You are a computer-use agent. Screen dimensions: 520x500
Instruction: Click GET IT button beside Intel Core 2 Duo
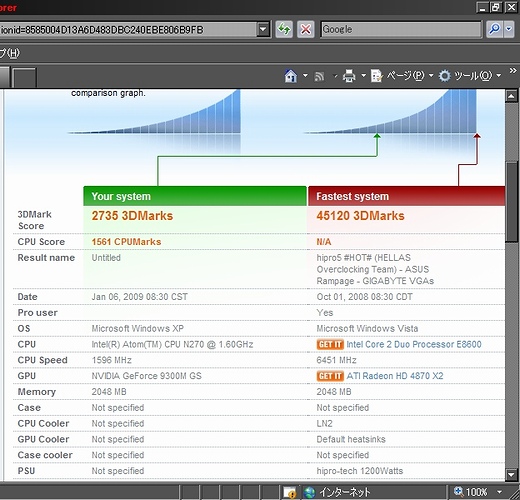click(x=330, y=344)
